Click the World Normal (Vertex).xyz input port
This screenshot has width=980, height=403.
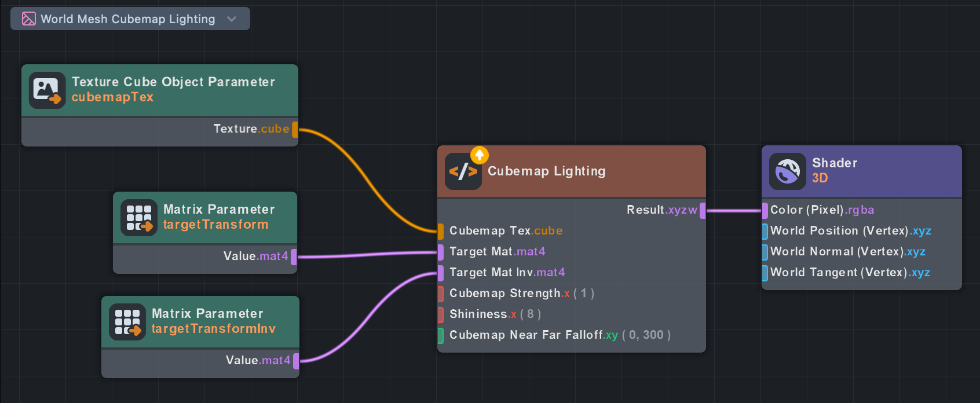[765, 252]
